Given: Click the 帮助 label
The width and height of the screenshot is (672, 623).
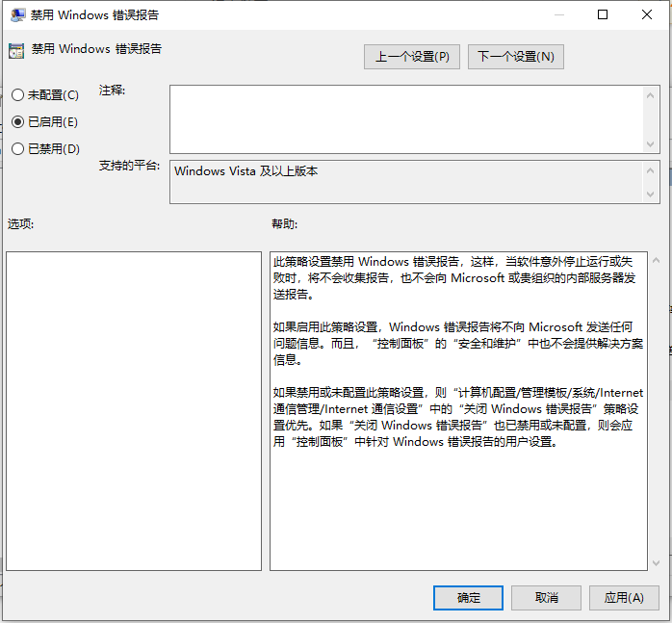Looking at the screenshot, I should pos(285,223).
